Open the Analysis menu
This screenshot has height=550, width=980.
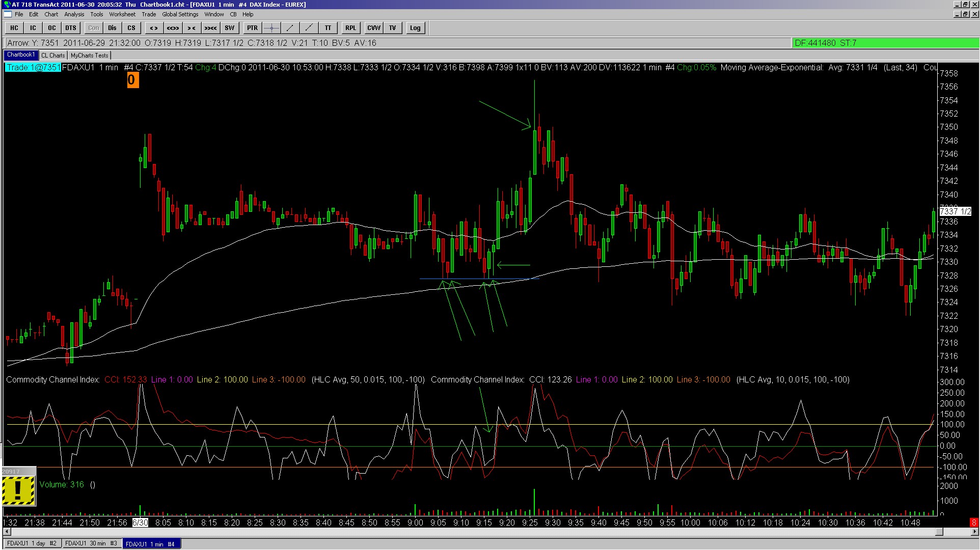74,14
